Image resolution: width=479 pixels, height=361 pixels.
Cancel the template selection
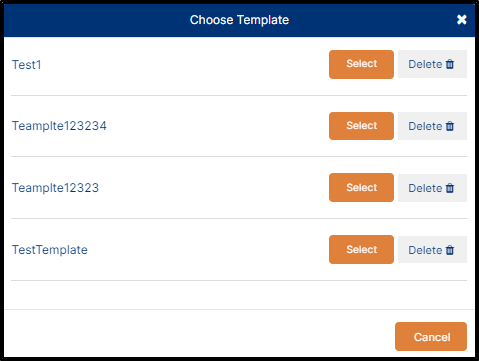[431, 336]
